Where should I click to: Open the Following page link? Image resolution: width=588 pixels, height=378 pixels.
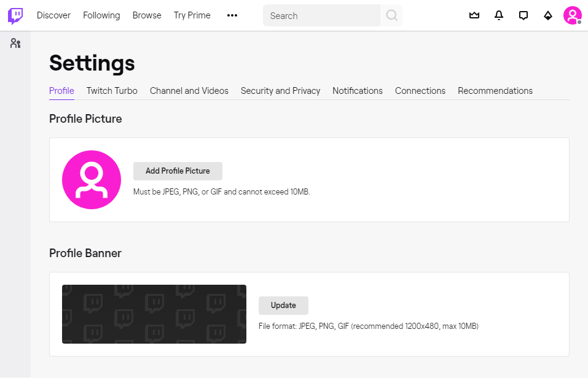101,15
